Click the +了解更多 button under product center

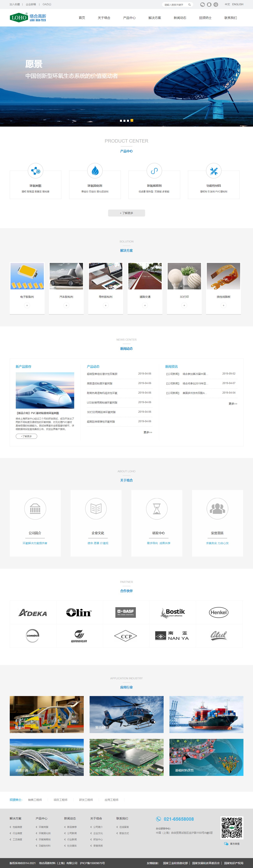[126, 213]
